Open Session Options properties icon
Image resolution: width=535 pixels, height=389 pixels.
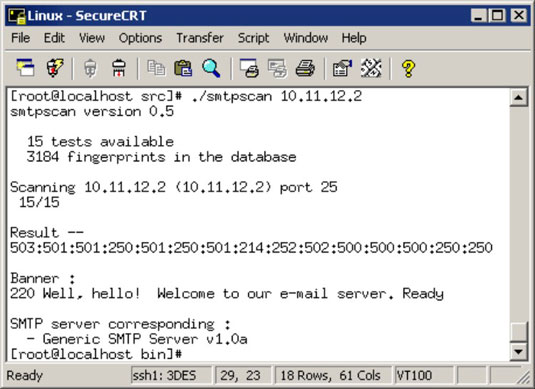(342, 68)
